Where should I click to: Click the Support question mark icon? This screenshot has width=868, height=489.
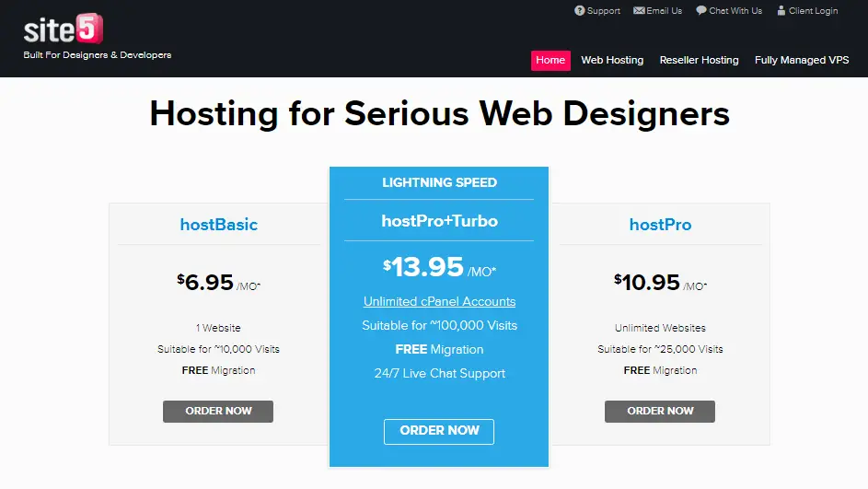tap(579, 10)
